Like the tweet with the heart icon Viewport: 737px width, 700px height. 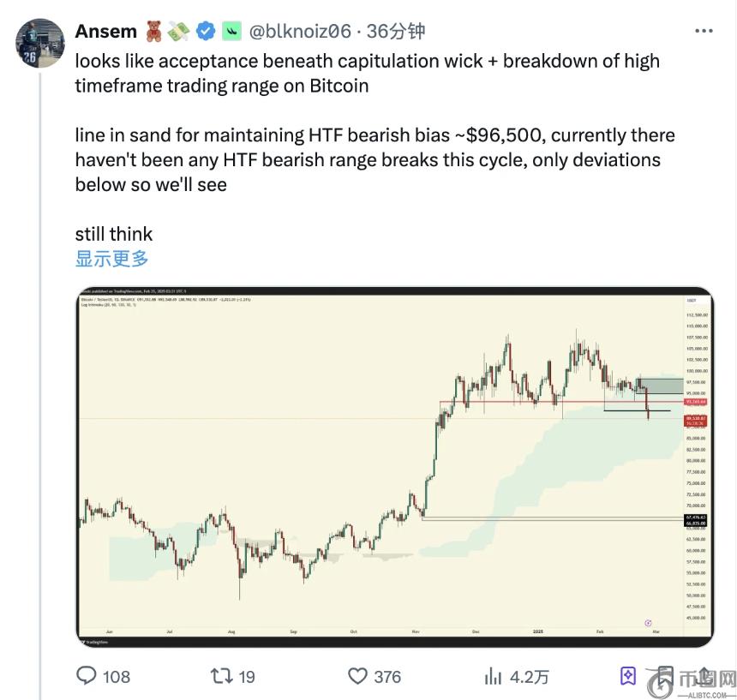pos(357,676)
